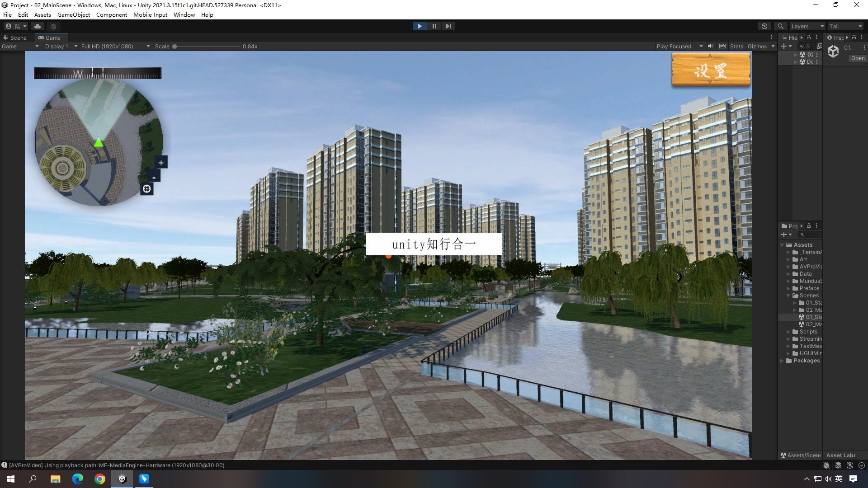Click the wooden 设置 settings button
868x488 pixels.
711,70
